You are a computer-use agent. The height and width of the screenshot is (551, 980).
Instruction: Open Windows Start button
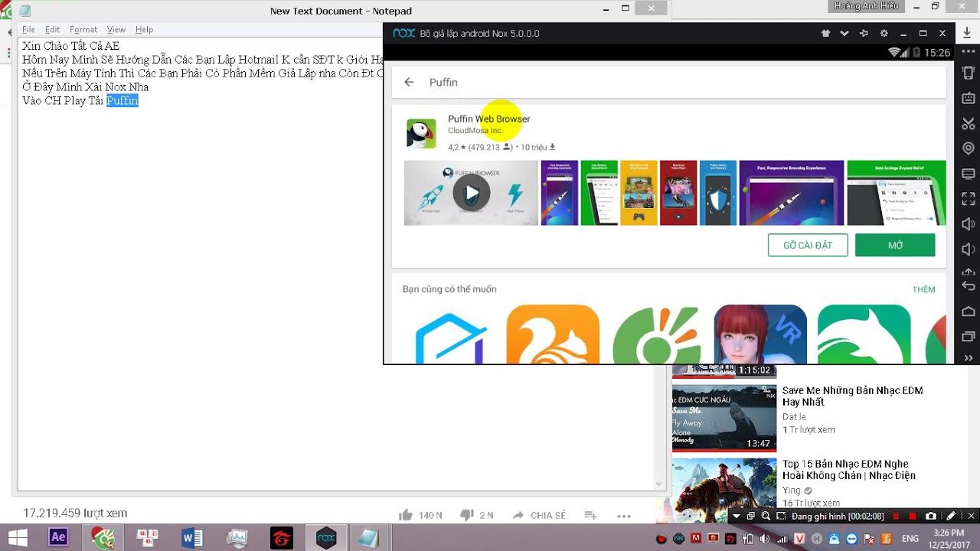pos(18,538)
